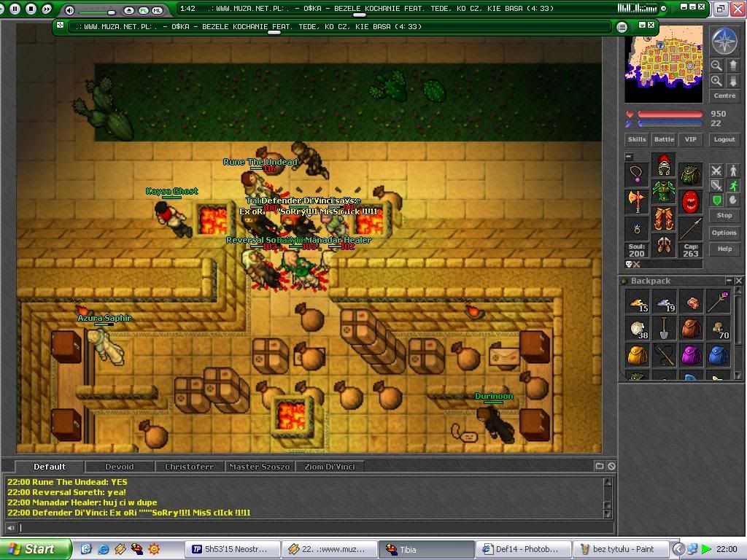Select the ham meat item
This screenshot has width=747, height=560.
(692, 302)
